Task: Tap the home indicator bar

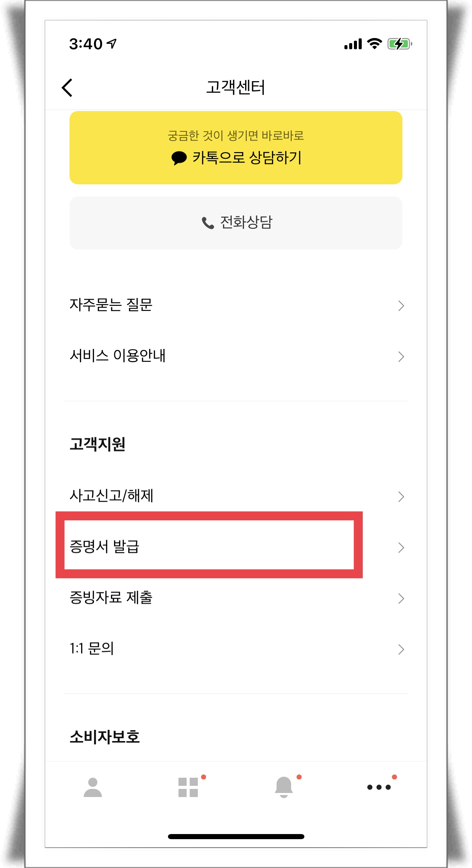Action: 236,836
